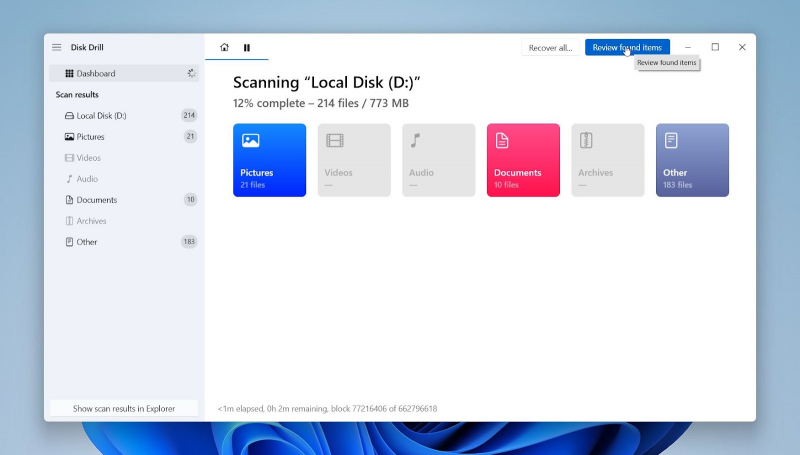The width and height of the screenshot is (800, 455).
Task: Click the archive icon beside sidebar Archives
Action: tap(69, 221)
